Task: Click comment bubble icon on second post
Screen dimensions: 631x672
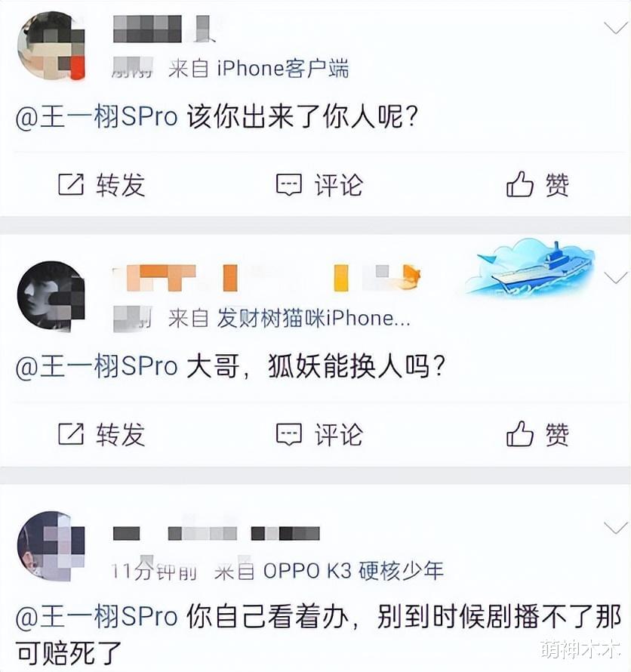Action: tap(289, 435)
